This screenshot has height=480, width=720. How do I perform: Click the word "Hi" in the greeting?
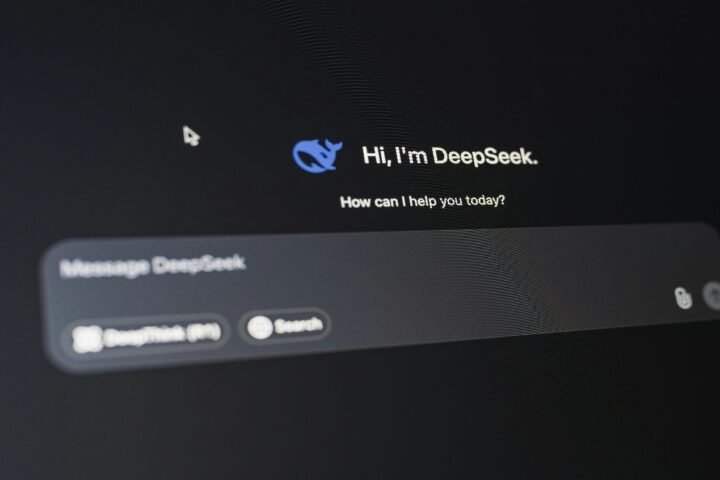pos(374,155)
